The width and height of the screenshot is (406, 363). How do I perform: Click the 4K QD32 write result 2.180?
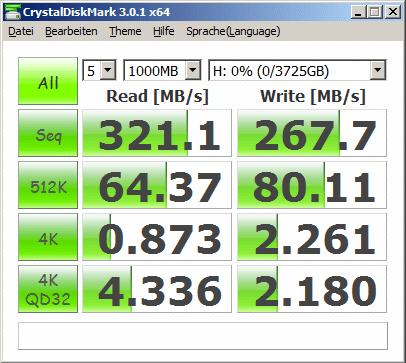coord(312,289)
